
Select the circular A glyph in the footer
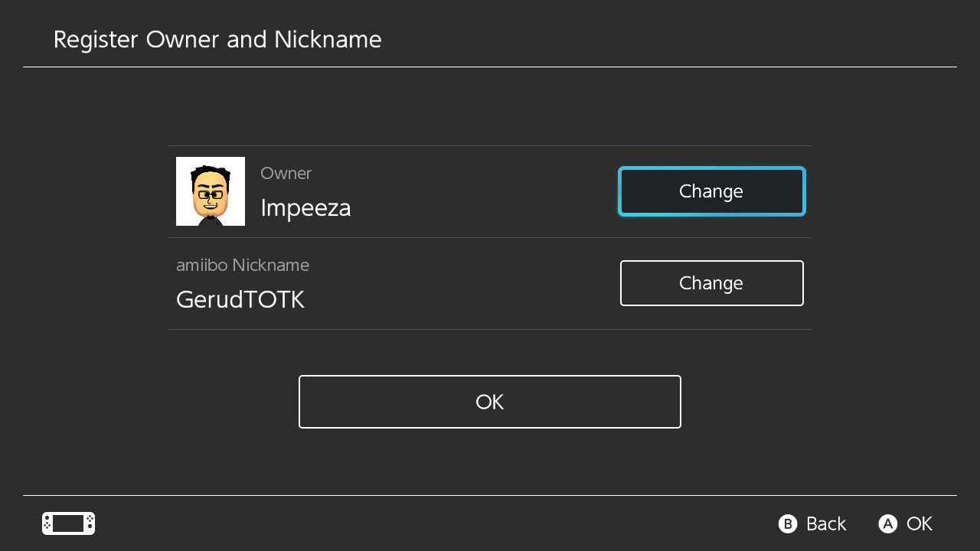coord(888,523)
